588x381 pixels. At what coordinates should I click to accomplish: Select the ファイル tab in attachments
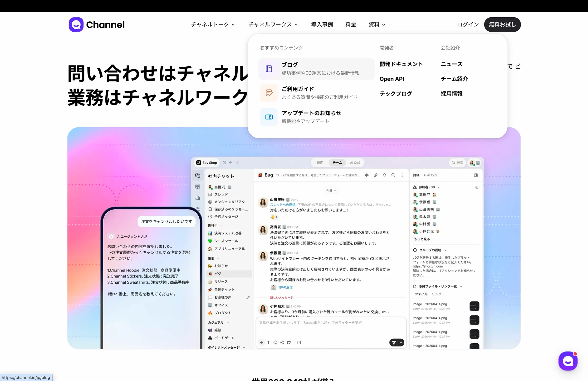point(421,294)
